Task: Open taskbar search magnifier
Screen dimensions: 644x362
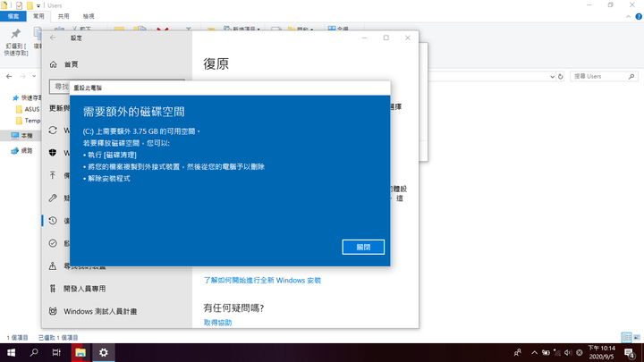Action: pyautogui.click(x=34, y=352)
